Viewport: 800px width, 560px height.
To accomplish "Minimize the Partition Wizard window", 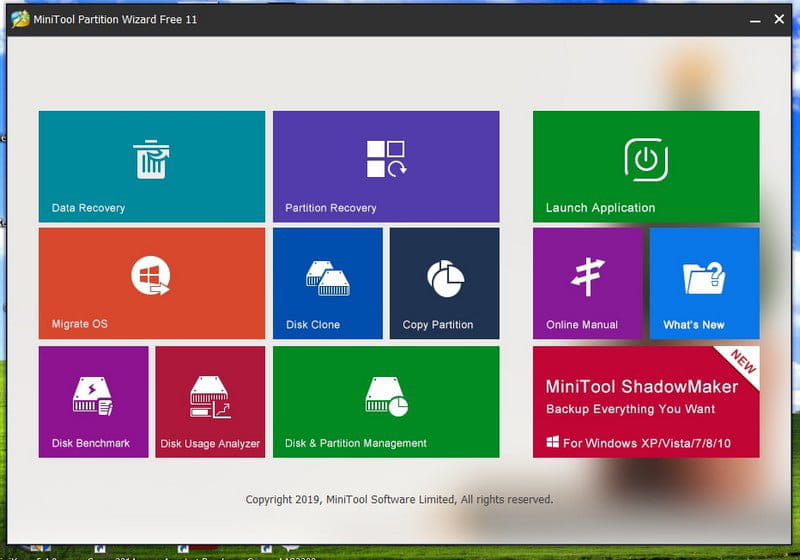I will pyautogui.click(x=755, y=20).
